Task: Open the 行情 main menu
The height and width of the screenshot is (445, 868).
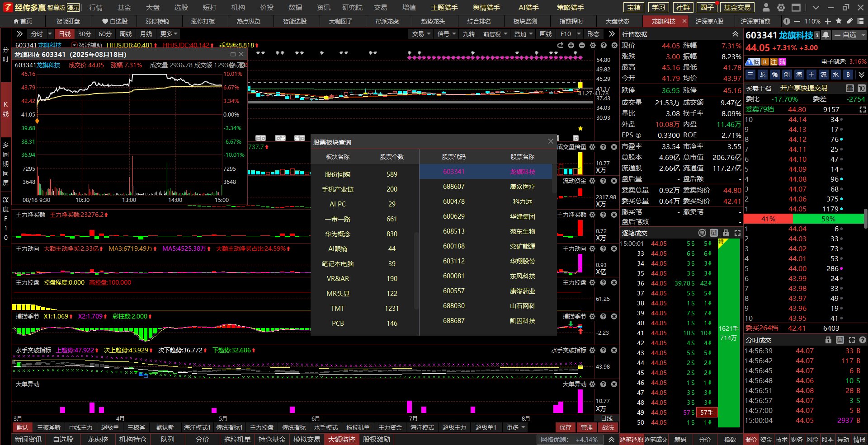Action: coord(95,7)
